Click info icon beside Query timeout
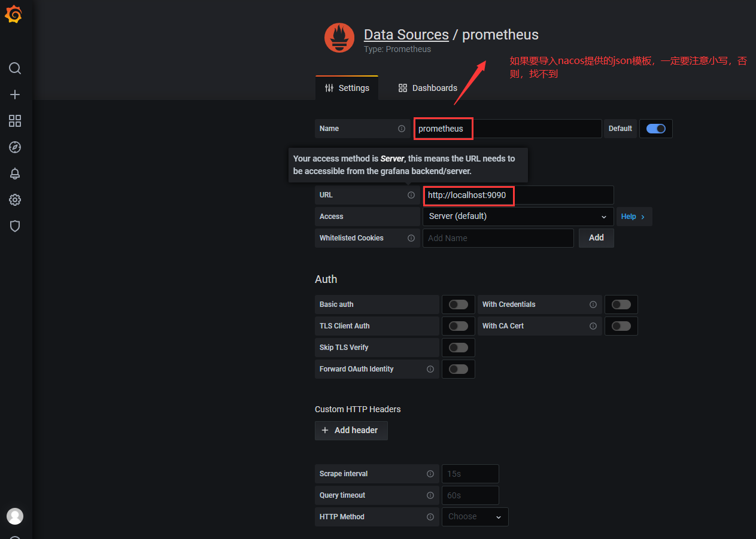This screenshot has width=756, height=539. pos(430,495)
